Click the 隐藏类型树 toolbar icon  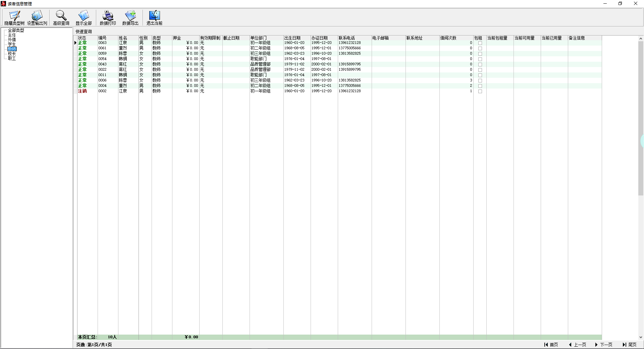pyautogui.click(x=14, y=18)
